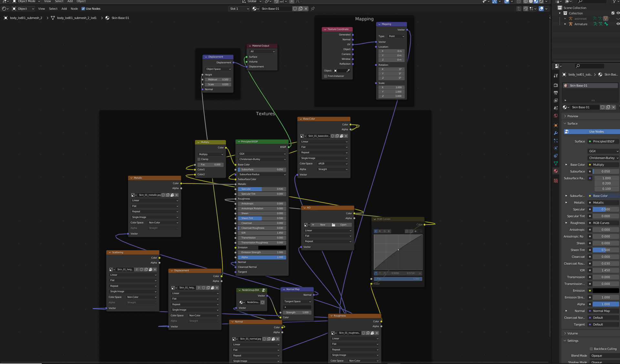Open Tangent Space dropdown in Normal Map node
The width and height of the screenshot is (620, 364).
click(x=297, y=302)
